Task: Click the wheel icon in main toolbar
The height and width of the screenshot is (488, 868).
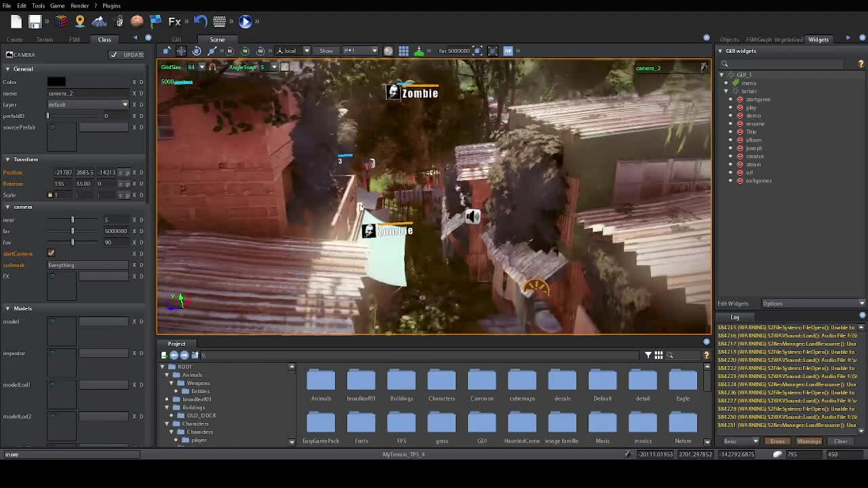Action: pos(119,22)
